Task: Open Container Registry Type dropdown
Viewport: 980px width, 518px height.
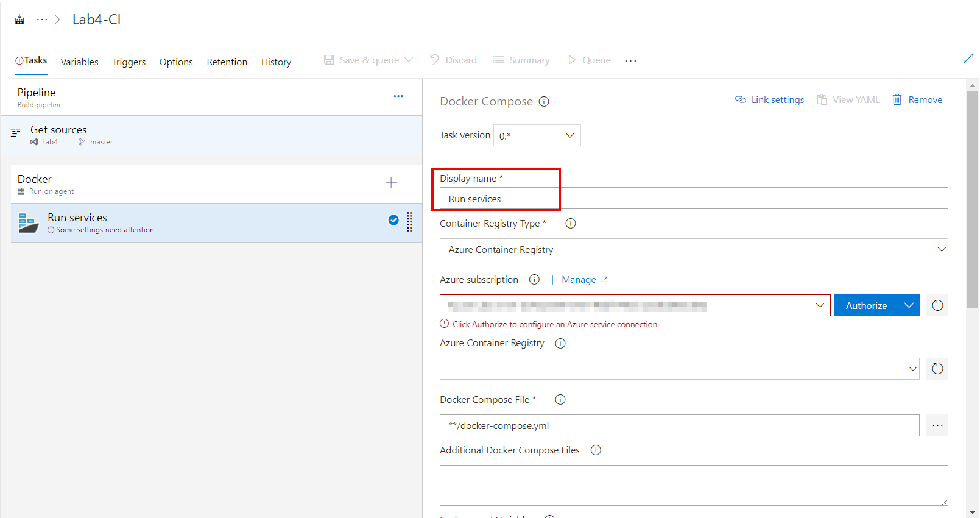Action: click(x=694, y=249)
